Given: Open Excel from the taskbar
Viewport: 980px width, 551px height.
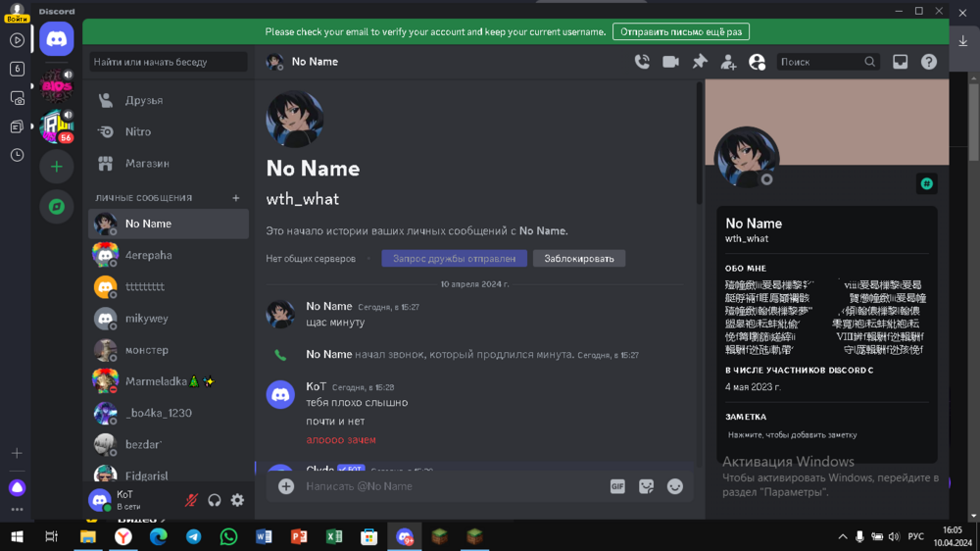Looking at the screenshot, I should point(334,536).
